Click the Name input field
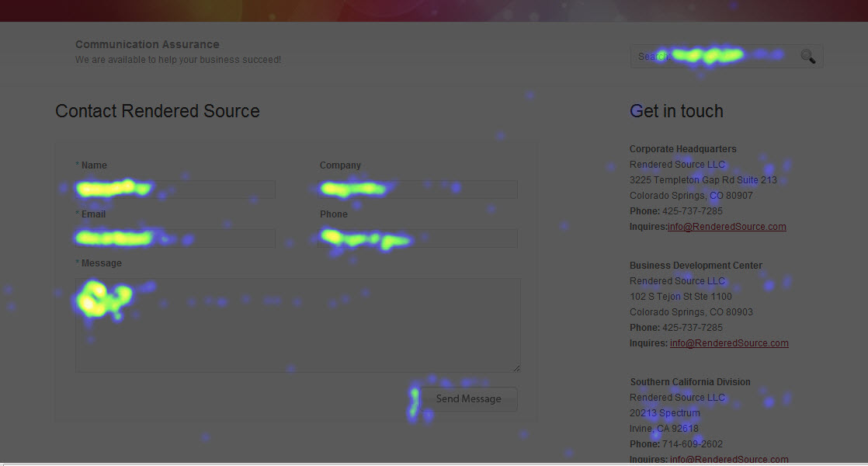Image resolution: width=868 pixels, height=466 pixels. click(x=175, y=190)
